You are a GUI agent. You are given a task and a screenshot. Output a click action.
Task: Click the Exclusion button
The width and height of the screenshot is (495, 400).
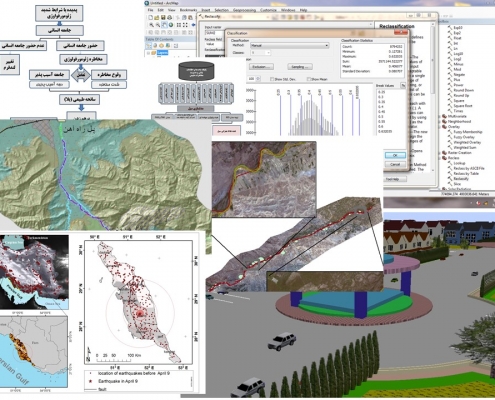pos(261,67)
